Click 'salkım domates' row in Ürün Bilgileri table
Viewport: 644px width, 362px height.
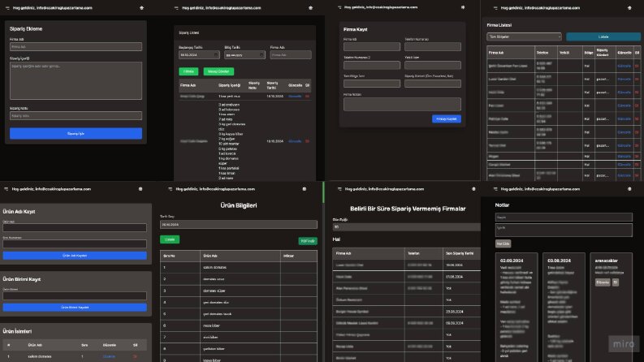[239, 268]
